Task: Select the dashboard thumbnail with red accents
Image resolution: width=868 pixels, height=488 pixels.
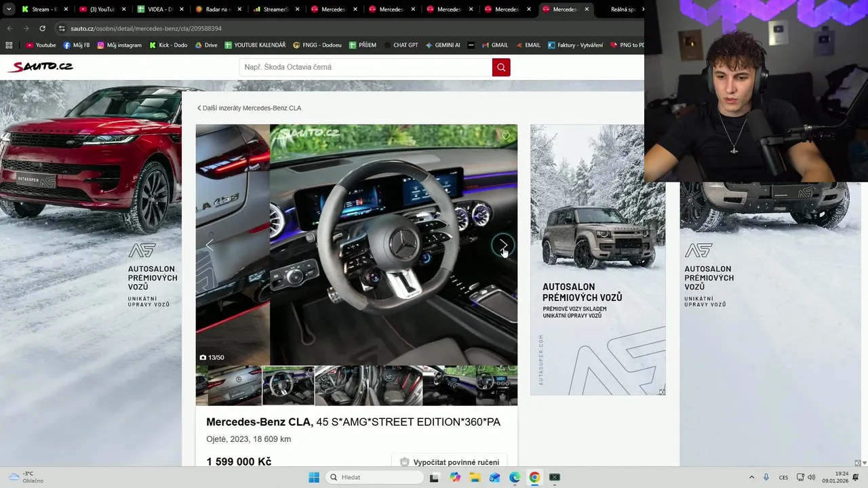Action: (x=449, y=386)
